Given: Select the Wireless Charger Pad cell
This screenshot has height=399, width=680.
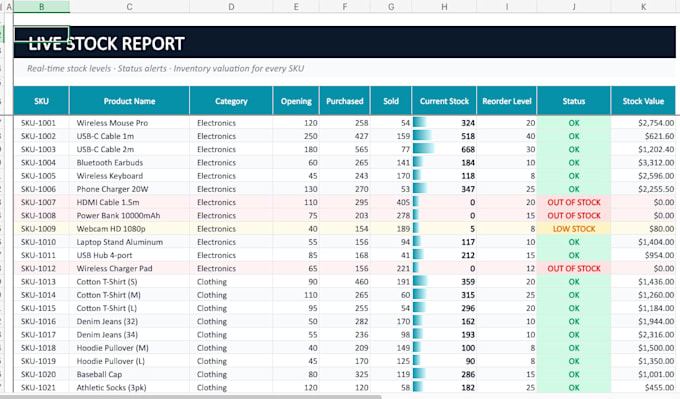Looking at the screenshot, I should pos(129,268).
